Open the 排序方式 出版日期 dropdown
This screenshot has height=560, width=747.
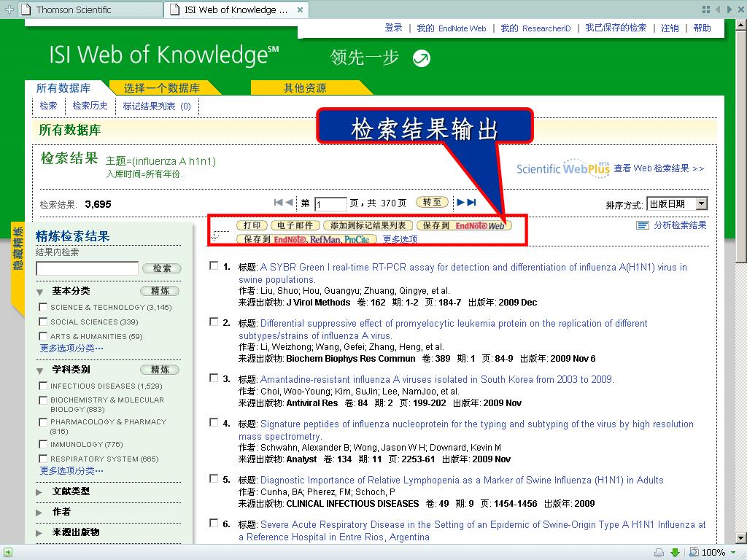tap(677, 204)
